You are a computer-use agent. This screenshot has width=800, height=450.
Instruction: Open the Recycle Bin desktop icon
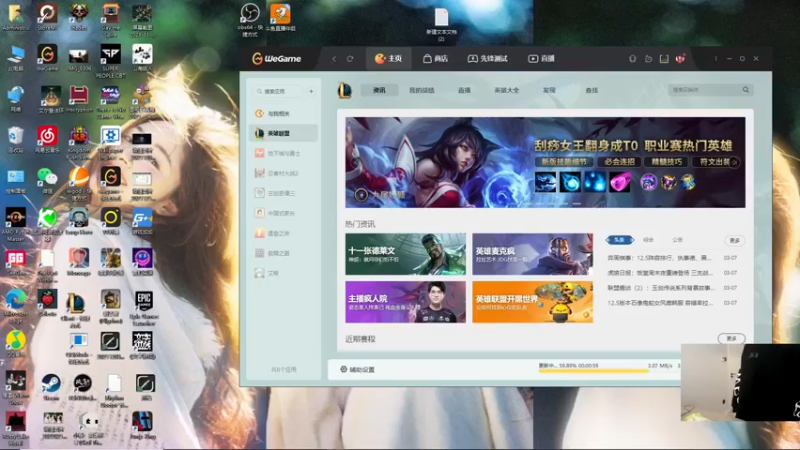pyautogui.click(x=15, y=140)
